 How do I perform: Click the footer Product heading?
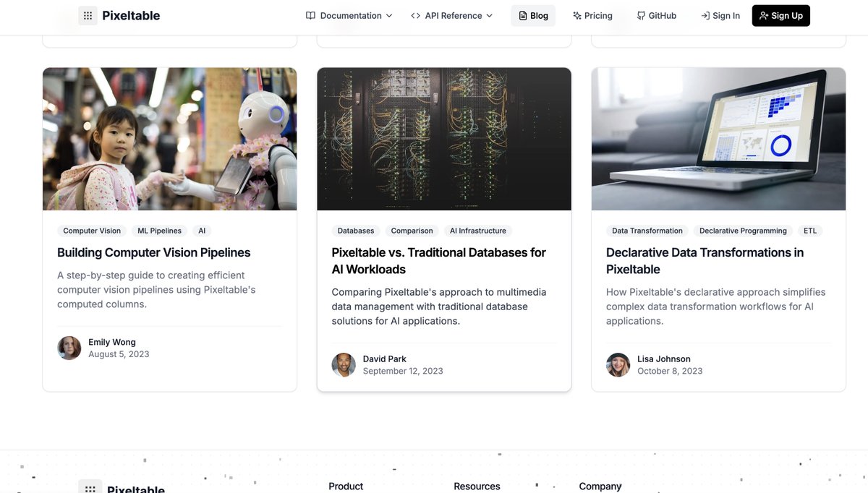(x=346, y=486)
